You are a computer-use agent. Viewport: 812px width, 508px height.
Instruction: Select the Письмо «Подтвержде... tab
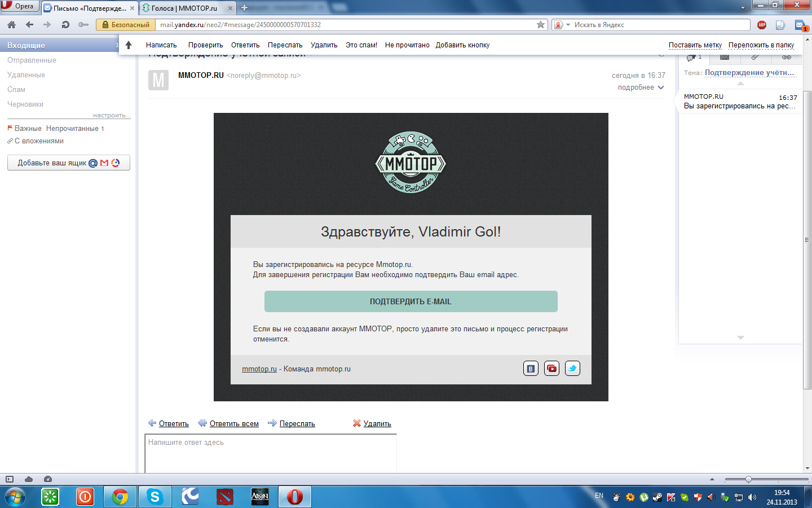coord(85,8)
